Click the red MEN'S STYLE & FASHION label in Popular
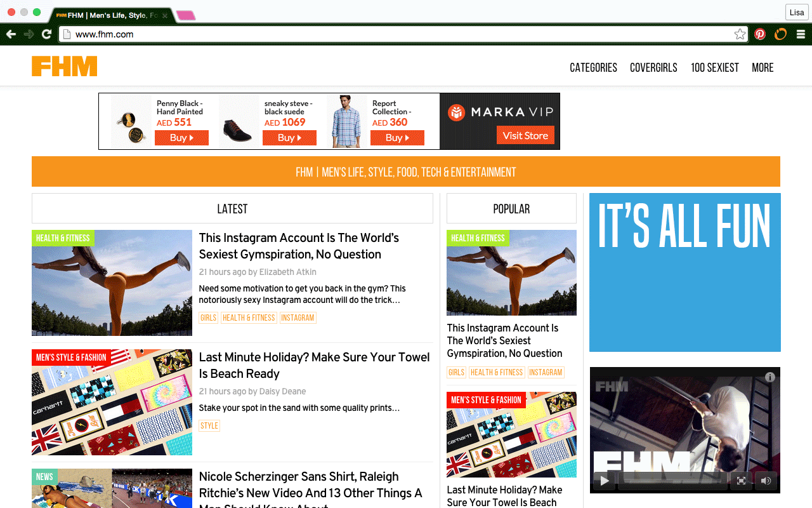 coord(486,400)
